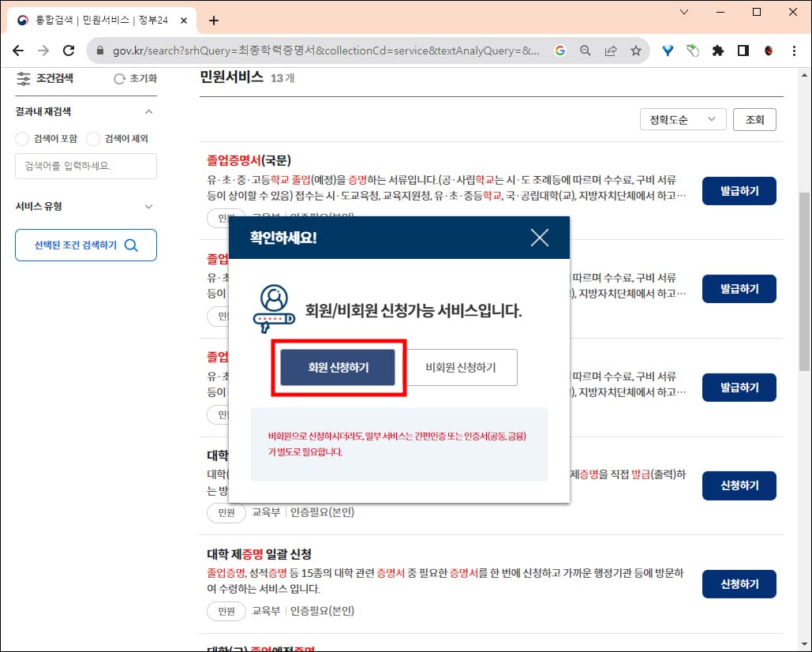Collapse the 결과내 재검색 section
Image resolution: width=812 pixels, height=652 pixels.
pos(149,111)
